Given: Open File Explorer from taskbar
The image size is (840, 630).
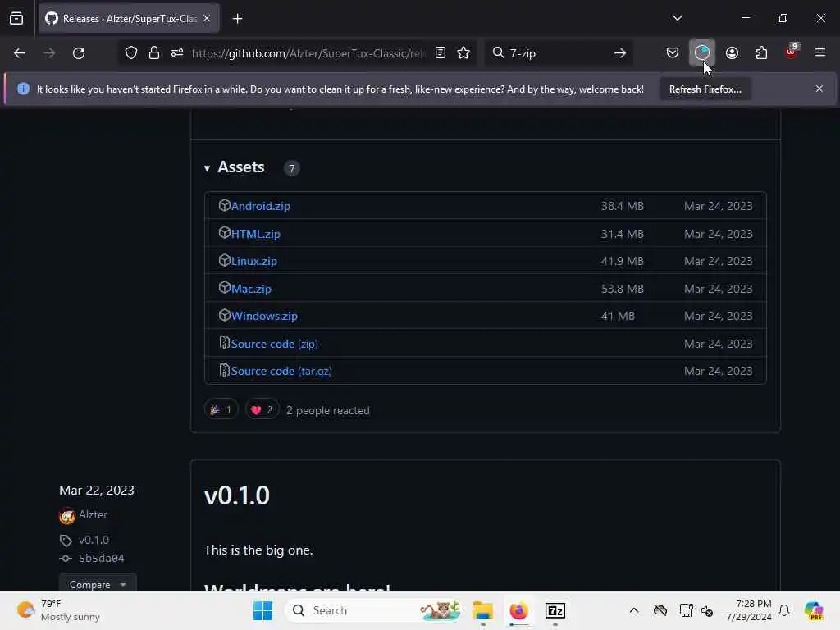Looking at the screenshot, I should [x=482, y=610].
